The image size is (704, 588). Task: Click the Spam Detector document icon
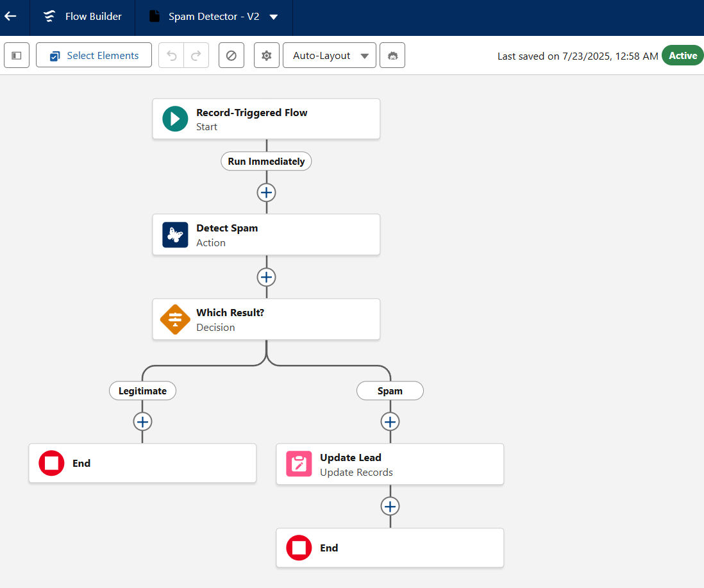pyautogui.click(x=155, y=16)
